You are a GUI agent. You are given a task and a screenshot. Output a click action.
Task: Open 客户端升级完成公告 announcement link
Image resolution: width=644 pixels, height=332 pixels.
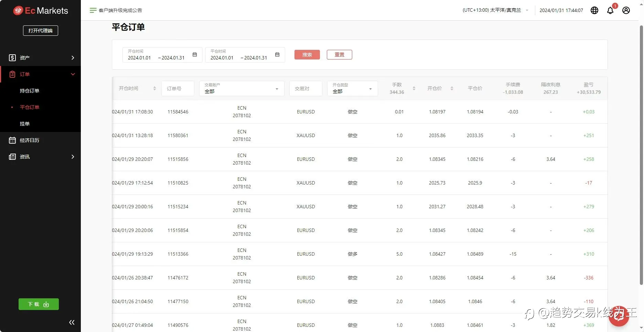[x=120, y=10]
